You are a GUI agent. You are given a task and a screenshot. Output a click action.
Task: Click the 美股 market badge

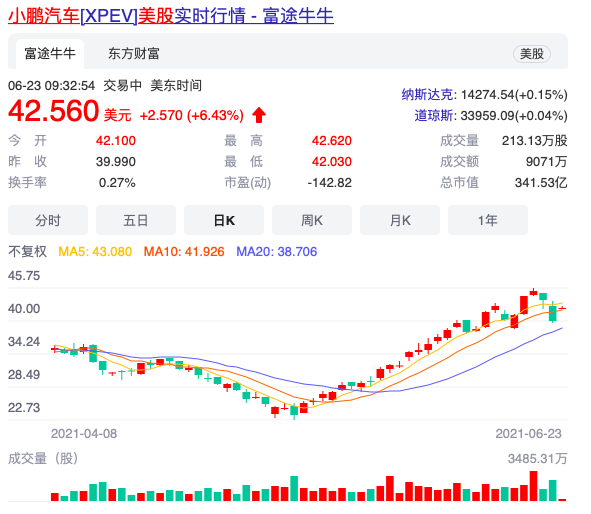[532, 54]
